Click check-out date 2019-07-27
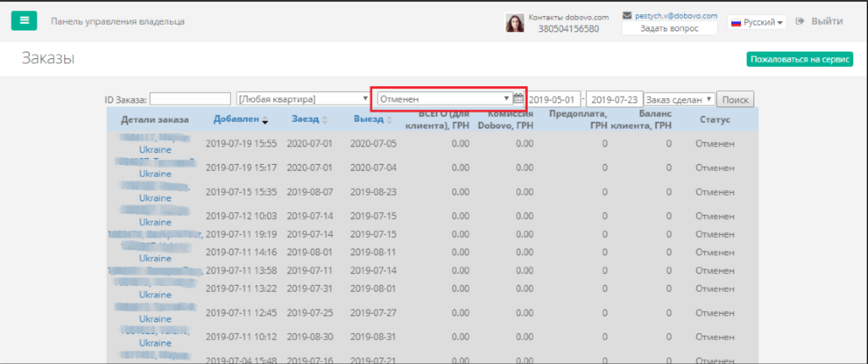The height and width of the screenshot is (364, 868). [x=374, y=313]
